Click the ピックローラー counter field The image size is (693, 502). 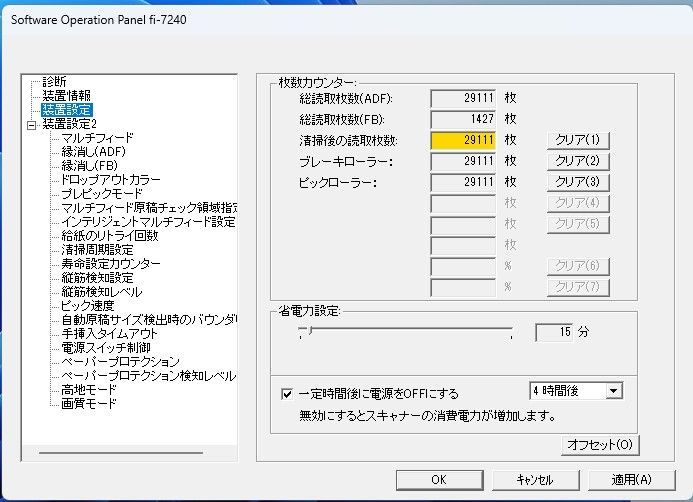(x=463, y=183)
